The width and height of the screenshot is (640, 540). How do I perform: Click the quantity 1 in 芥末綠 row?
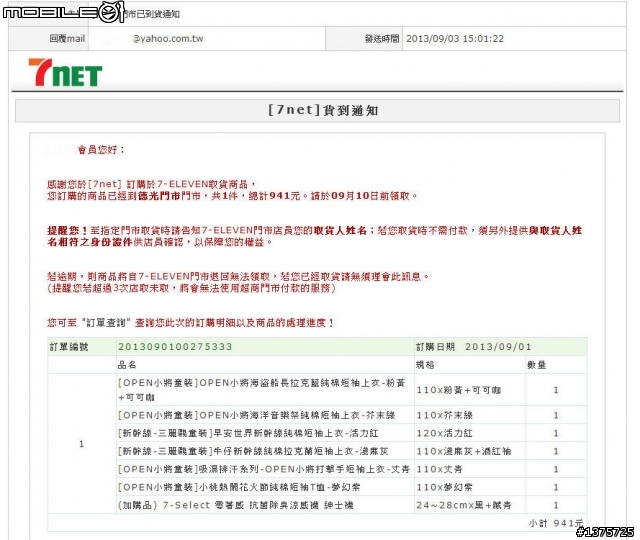(556, 416)
